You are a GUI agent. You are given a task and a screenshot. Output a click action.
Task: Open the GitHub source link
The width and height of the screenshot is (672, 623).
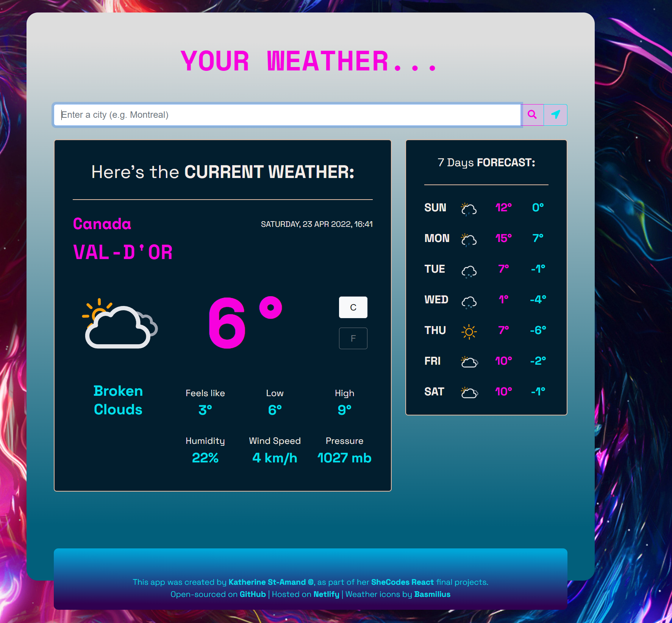pyautogui.click(x=253, y=594)
